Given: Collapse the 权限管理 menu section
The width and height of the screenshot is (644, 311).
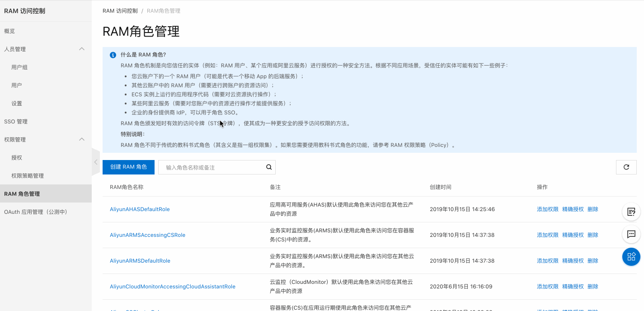Looking at the screenshot, I should 82,139.
